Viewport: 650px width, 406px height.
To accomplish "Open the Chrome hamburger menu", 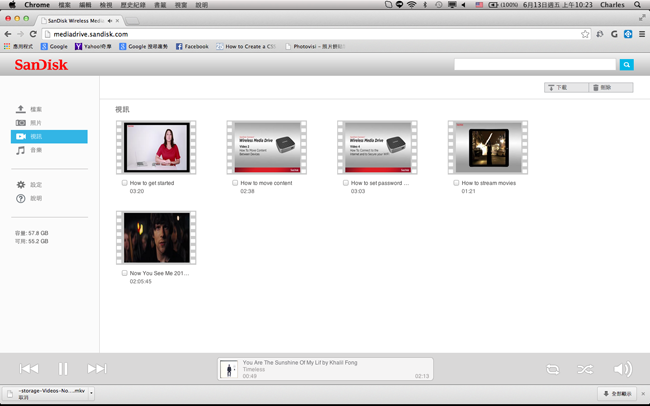I will coord(641,34).
